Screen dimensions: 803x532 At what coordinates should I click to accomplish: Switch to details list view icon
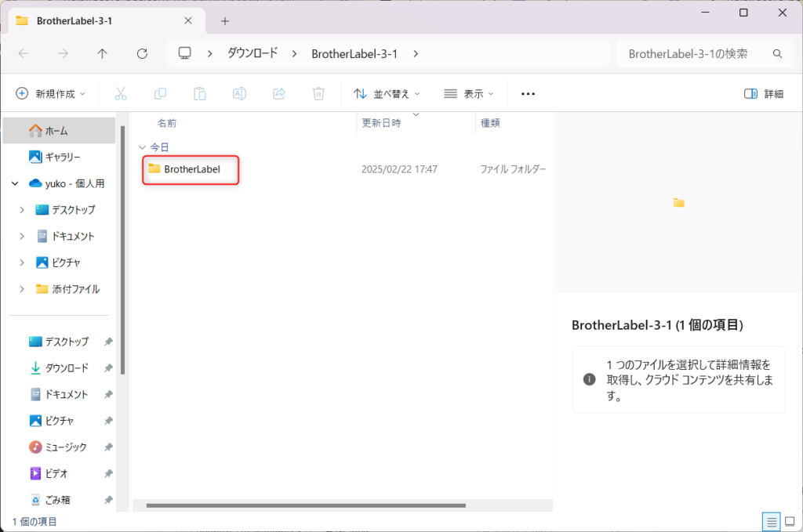click(x=772, y=522)
